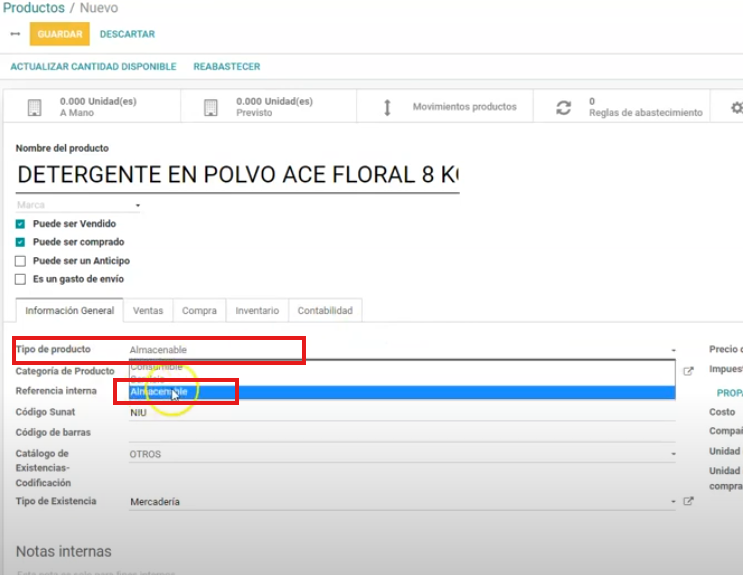
Task: Save the product with Guardar
Action: pos(60,34)
